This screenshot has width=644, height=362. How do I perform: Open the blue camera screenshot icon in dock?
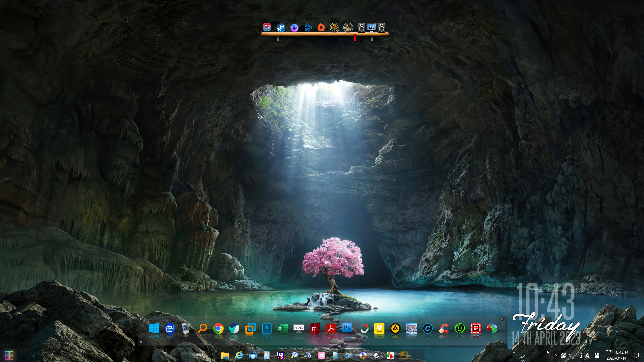tap(170, 328)
